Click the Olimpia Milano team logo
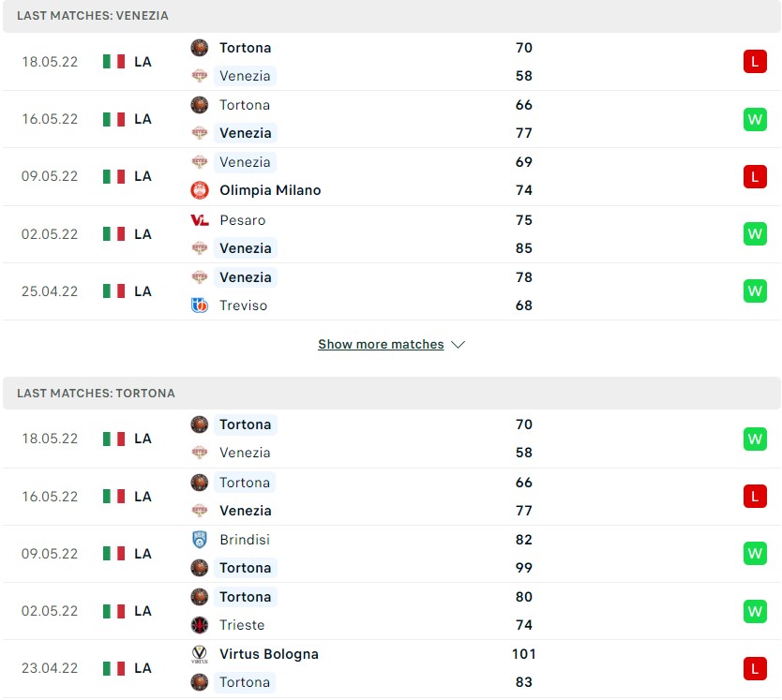This screenshot has height=700, width=782. click(200, 190)
